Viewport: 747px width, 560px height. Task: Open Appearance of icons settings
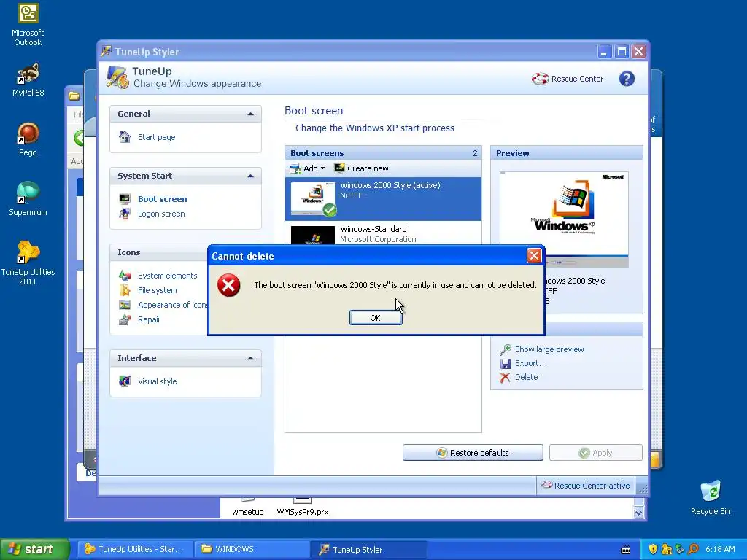click(x=172, y=305)
